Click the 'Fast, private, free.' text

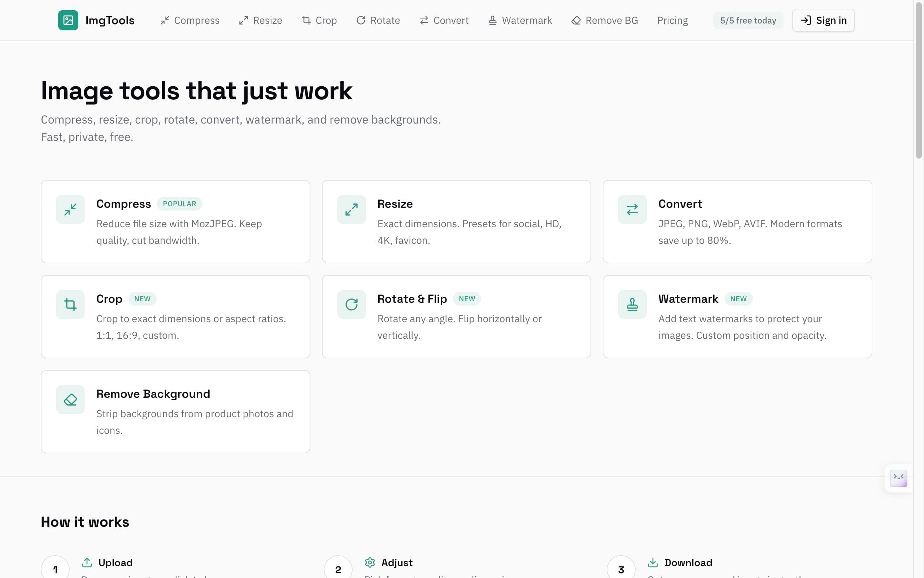pyautogui.click(x=87, y=137)
